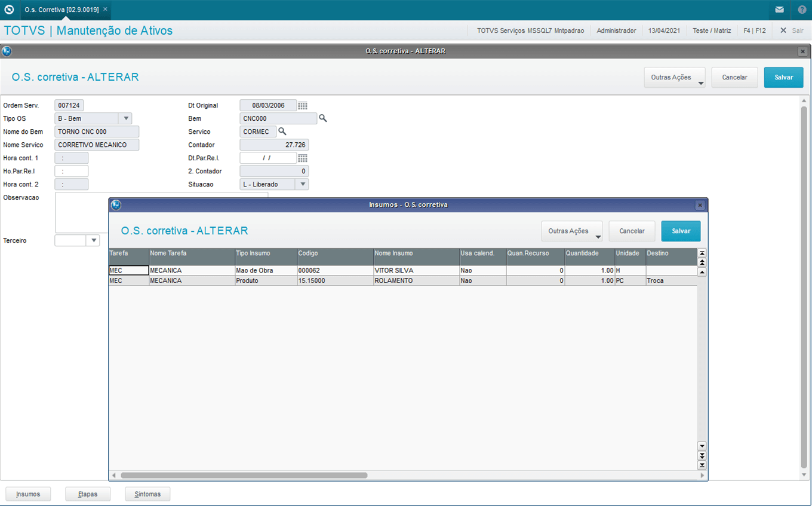Expand the Terceiro dropdown
The width and height of the screenshot is (812, 508).
93,241
